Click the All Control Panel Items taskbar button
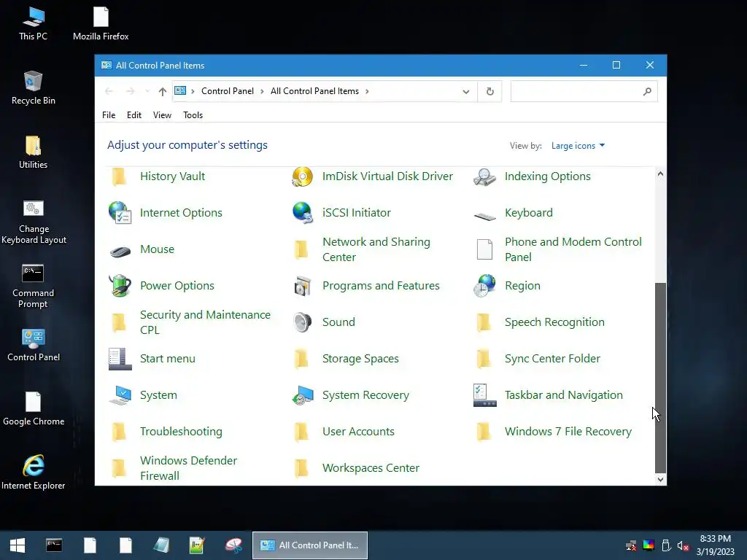 tap(310, 545)
